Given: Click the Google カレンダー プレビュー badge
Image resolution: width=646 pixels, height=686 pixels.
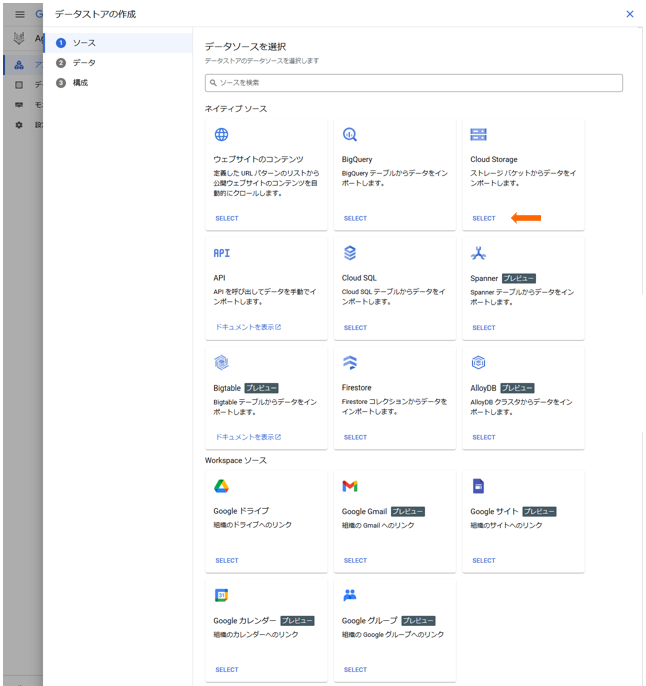Looking at the screenshot, I should [297, 621].
